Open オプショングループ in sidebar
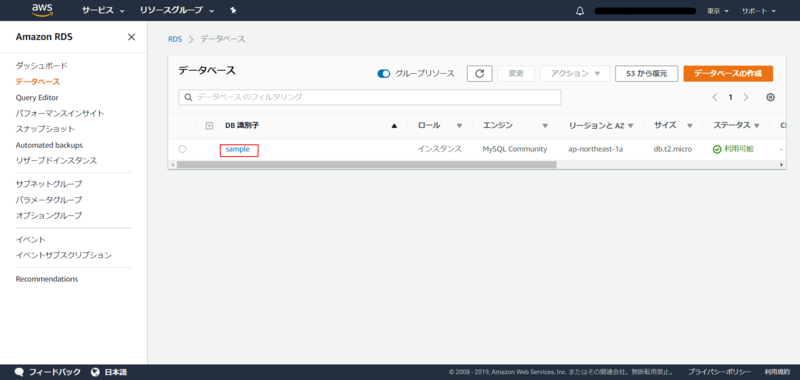This screenshot has width=800, height=380. pos(48,215)
